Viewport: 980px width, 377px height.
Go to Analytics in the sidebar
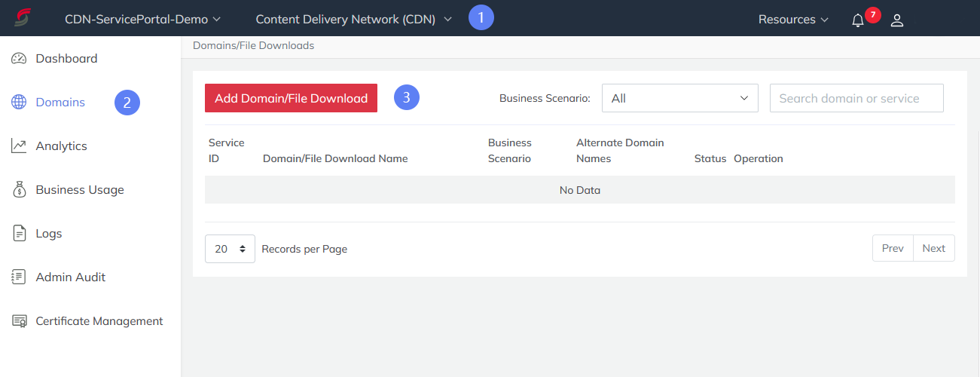click(61, 146)
